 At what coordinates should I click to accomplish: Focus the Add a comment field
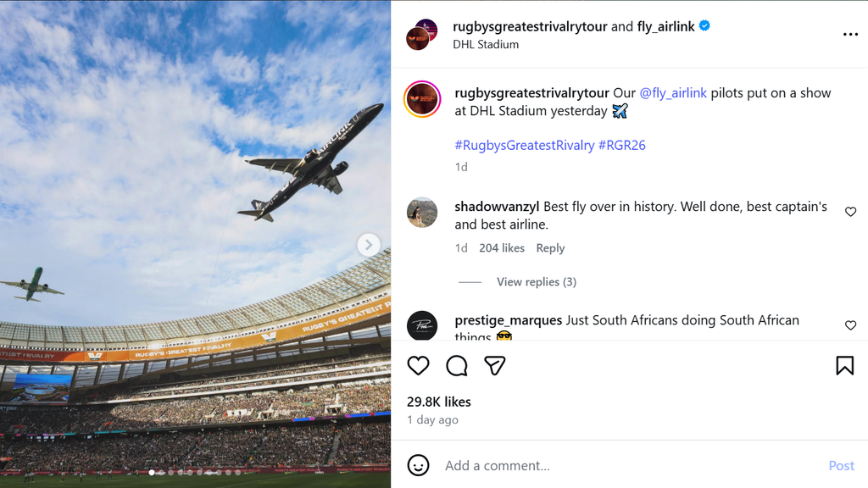coord(631,465)
